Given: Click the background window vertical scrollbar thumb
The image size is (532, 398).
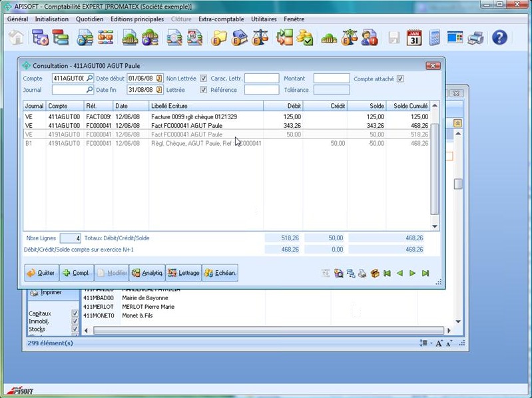Looking at the screenshot, I should (x=458, y=184).
